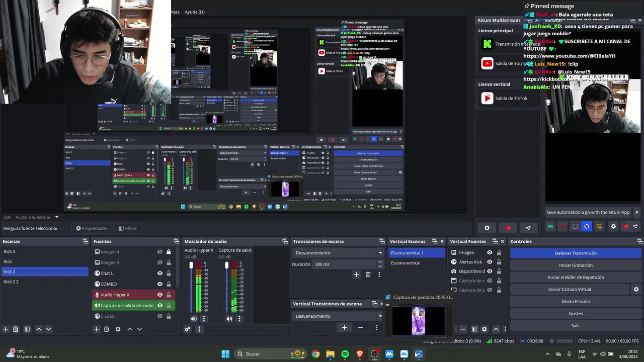Remove selected source in Fuentes panel

click(106, 329)
